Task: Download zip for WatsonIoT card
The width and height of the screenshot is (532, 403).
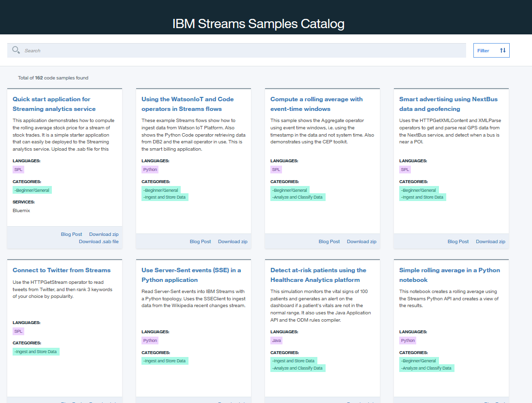Action: pyautogui.click(x=233, y=242)
